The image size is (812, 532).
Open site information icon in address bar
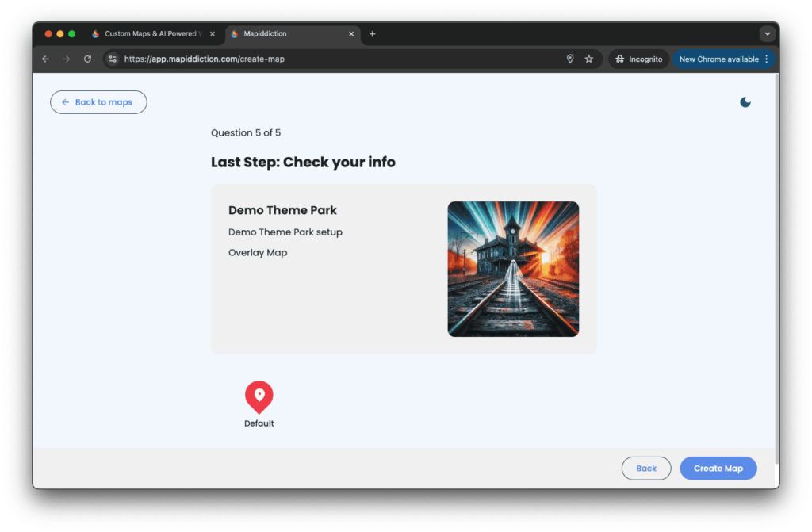coord(113,59)
